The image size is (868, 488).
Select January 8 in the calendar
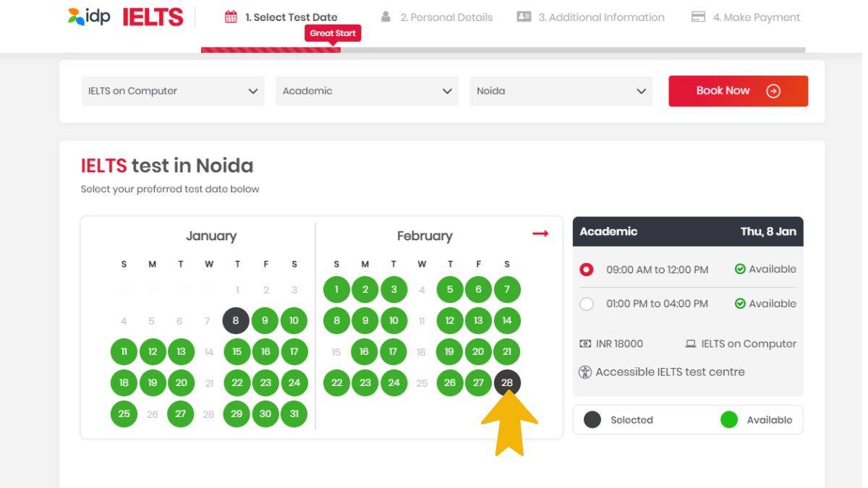point(236,321)
